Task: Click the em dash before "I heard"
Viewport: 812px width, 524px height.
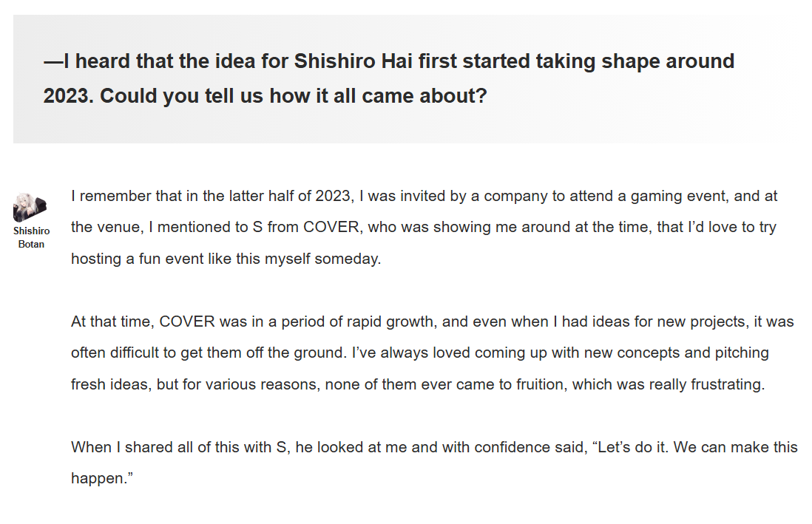Action: [53, 61]
